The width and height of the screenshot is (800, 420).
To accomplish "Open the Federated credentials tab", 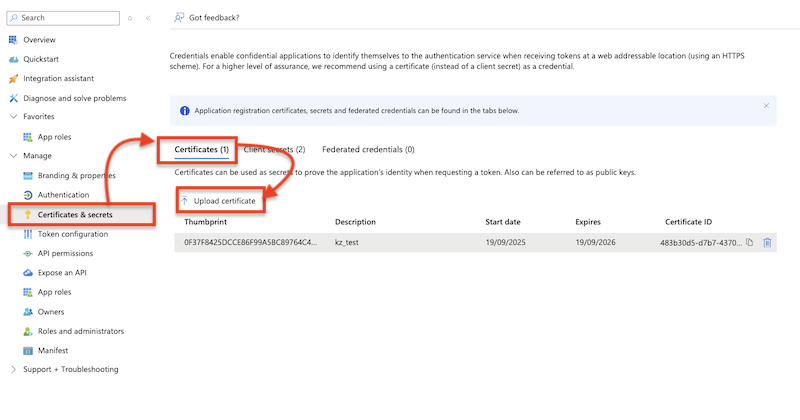I will [368, 150].
